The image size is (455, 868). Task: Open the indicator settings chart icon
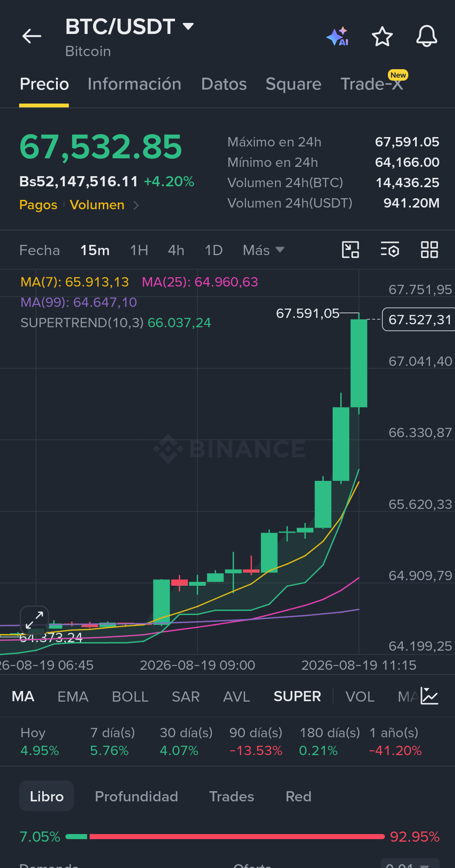pos(430,696)
